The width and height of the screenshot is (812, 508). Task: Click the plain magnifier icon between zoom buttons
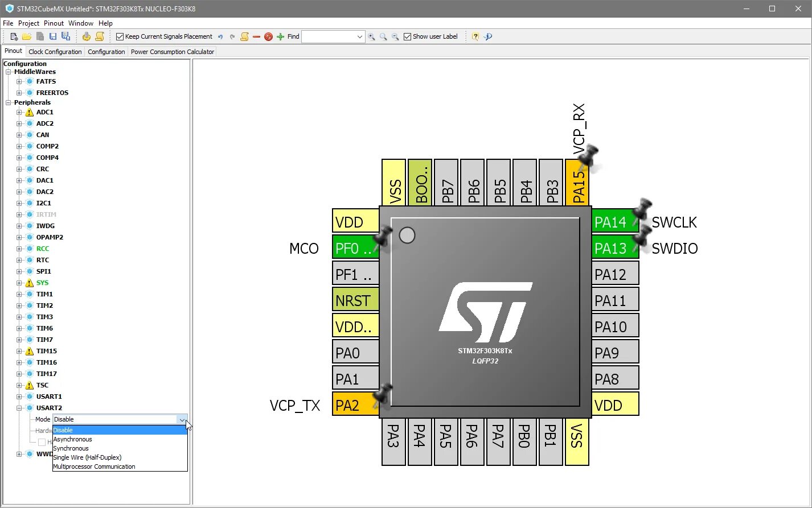[383, 36]
